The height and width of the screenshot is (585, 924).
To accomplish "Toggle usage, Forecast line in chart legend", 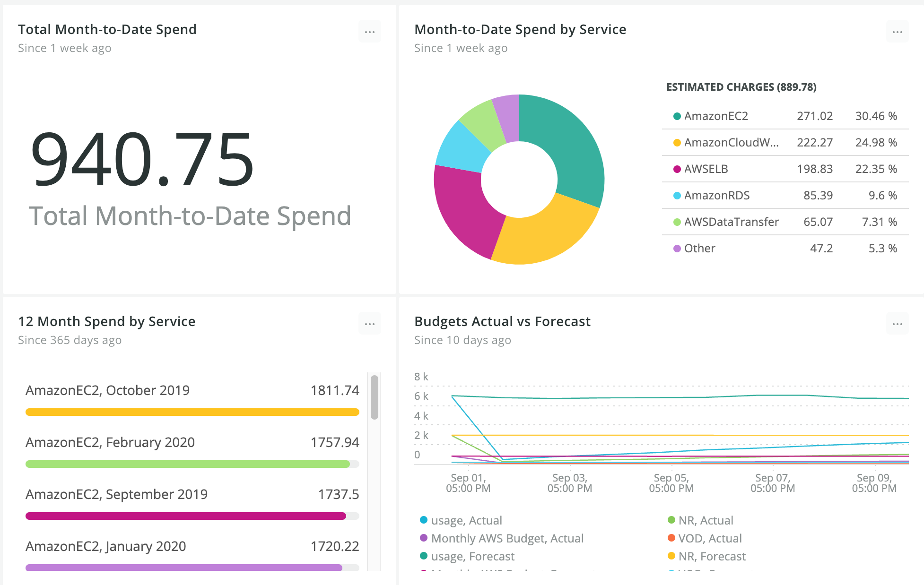I will [472, 557].
